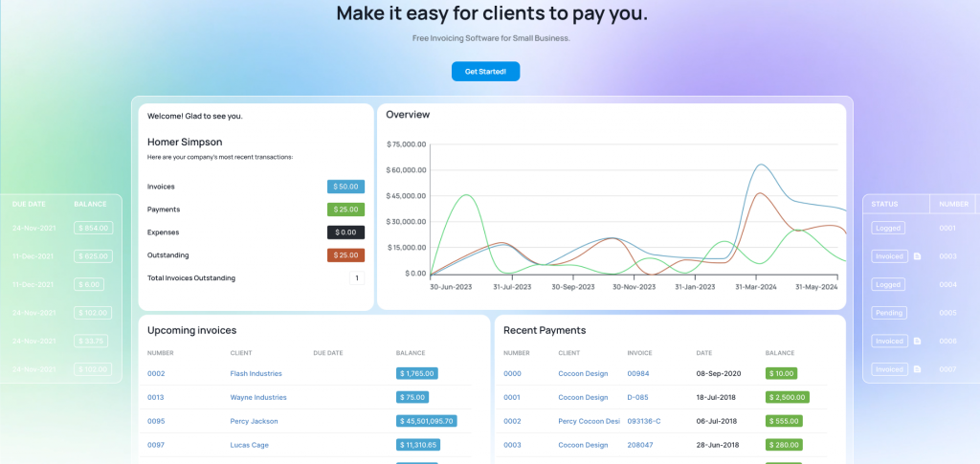Open upcoming invoice 0002 for Flash Industries
980x464 pixels.
pos(156,373)
